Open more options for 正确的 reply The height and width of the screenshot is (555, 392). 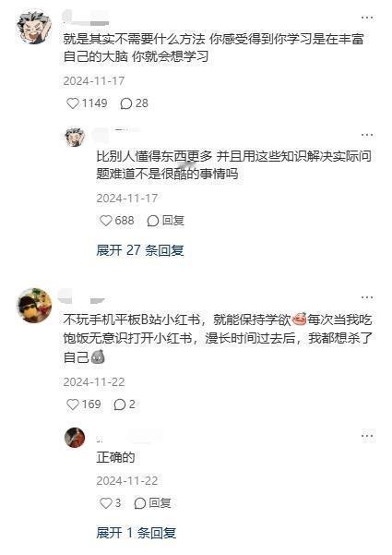pyautogui.click(x=367, y=436)
